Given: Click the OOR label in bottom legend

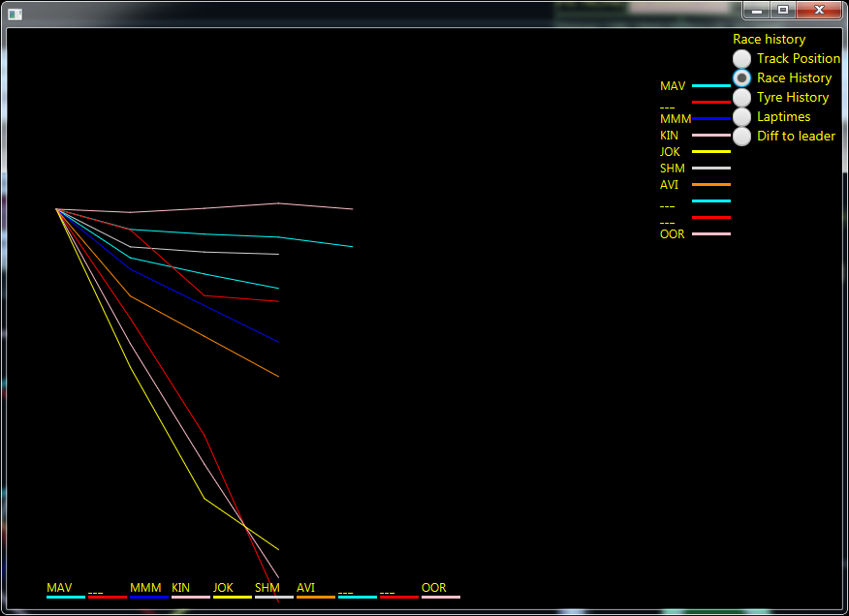Looking at the screenshot, I should (x=433, y=588).
